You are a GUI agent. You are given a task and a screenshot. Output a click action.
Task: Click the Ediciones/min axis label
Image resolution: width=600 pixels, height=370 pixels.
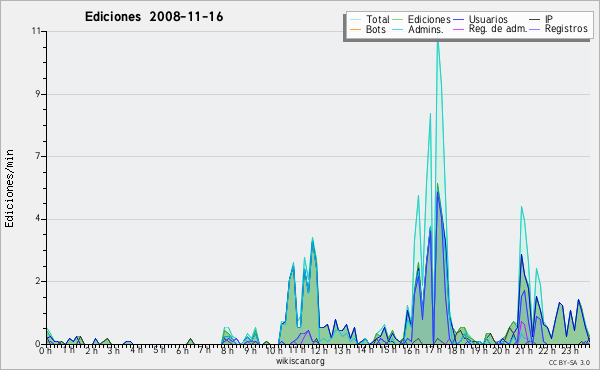(9, 188)
